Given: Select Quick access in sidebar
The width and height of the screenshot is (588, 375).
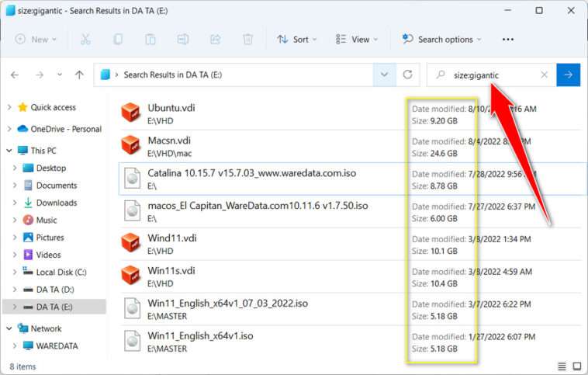Looking at the screenshot, I should [x=53, y=107].
